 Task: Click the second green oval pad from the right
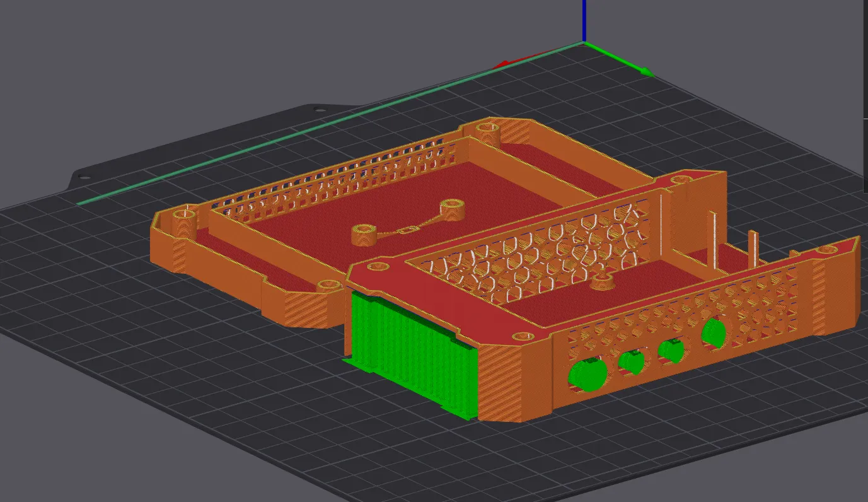pyautogui.click(x=669, y=351)
